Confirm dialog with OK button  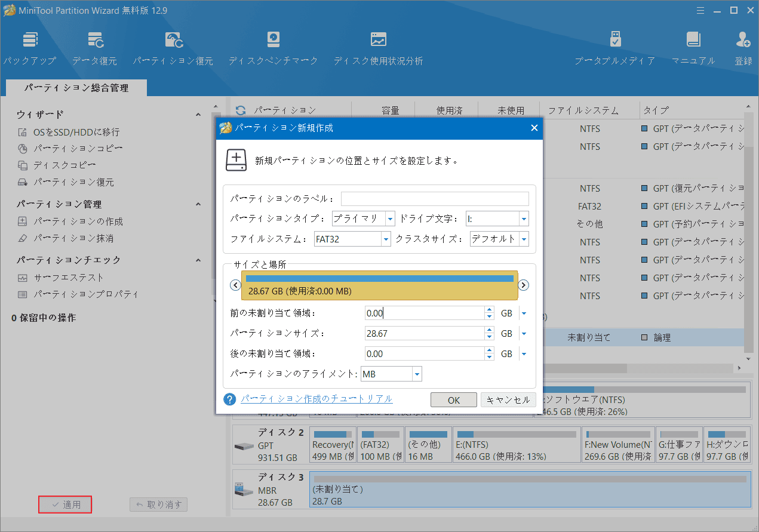pyautogui.click(x=454, y=400)
